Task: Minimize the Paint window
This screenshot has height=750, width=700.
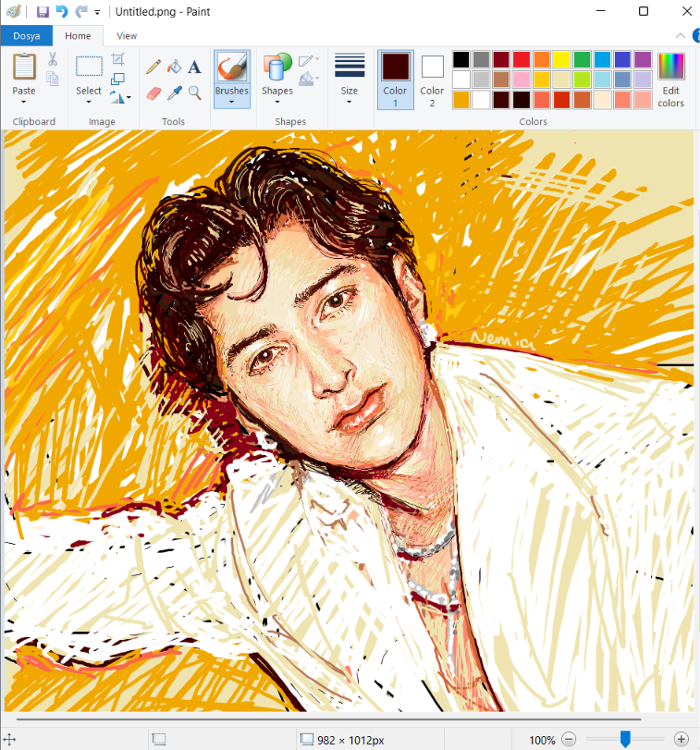Action: pyautogui.click(x=601, y=11)
